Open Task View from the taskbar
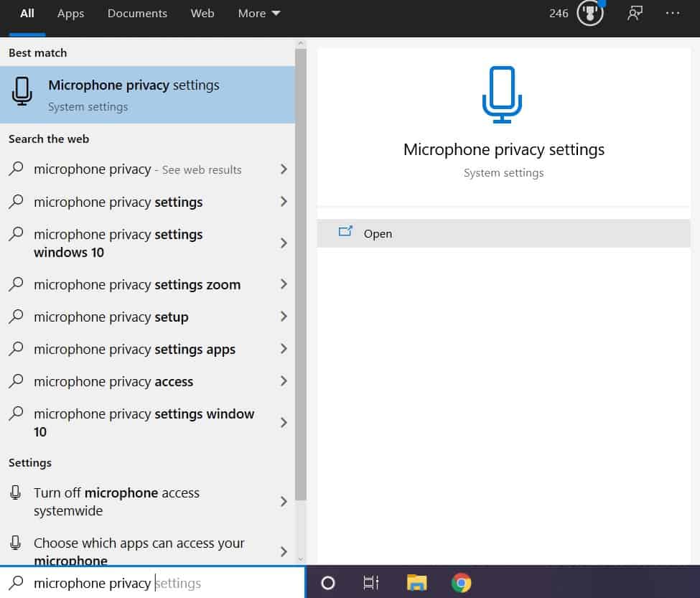 (370, 582)
